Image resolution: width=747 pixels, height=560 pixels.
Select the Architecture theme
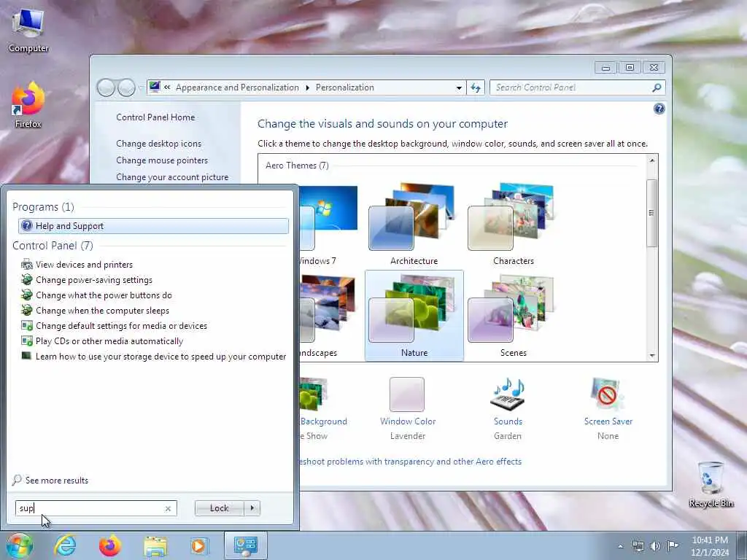coord(414,224)
